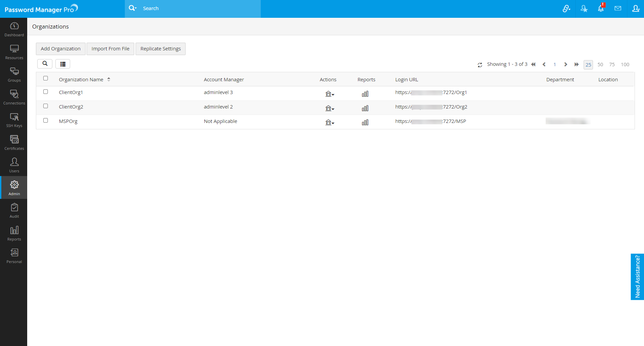The image size is (644, 346).
Task: Expand the search type dropdown in header
Action: click(x=133, y=8)
